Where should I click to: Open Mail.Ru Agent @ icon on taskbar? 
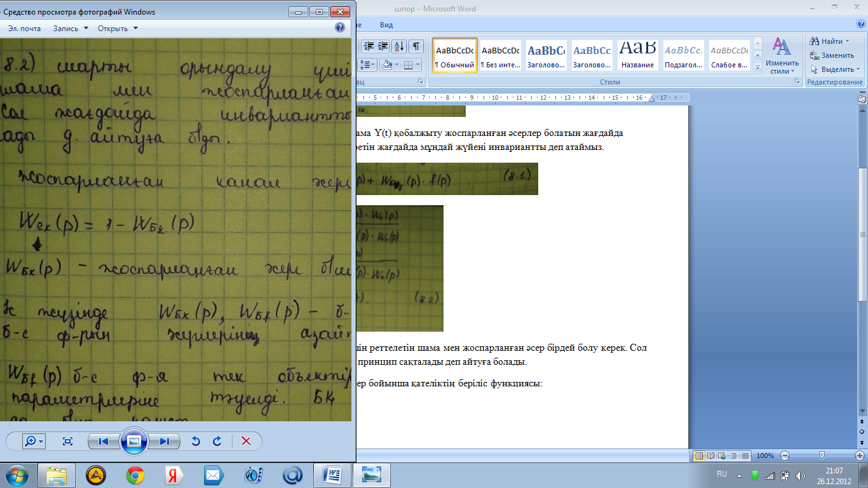[292, 475]
